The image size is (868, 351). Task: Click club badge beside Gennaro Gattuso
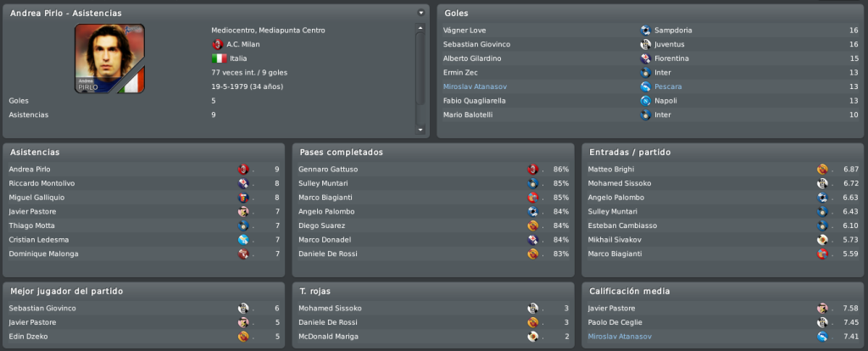click(532, 170)
